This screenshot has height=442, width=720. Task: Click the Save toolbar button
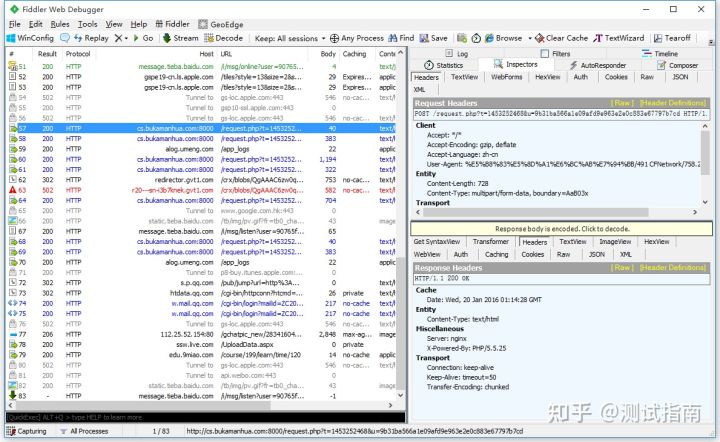coord(433,38)
